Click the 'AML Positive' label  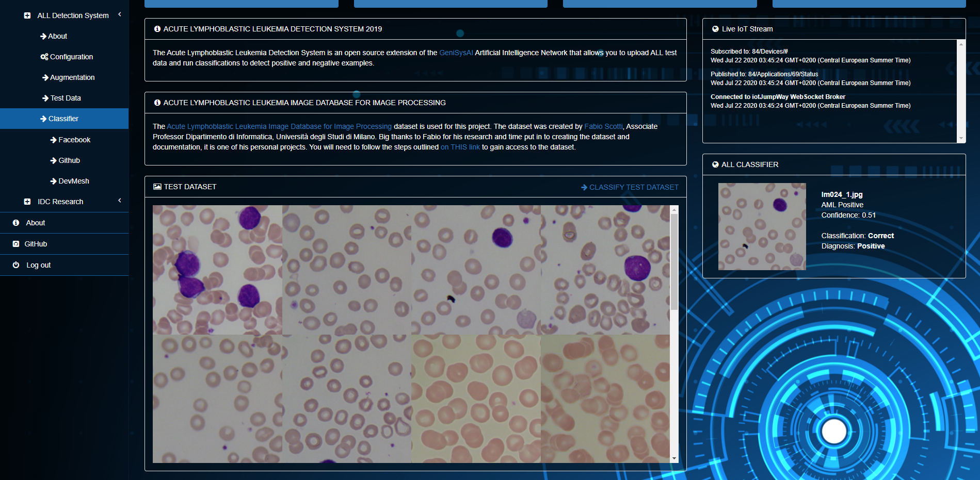pos(842,205)
